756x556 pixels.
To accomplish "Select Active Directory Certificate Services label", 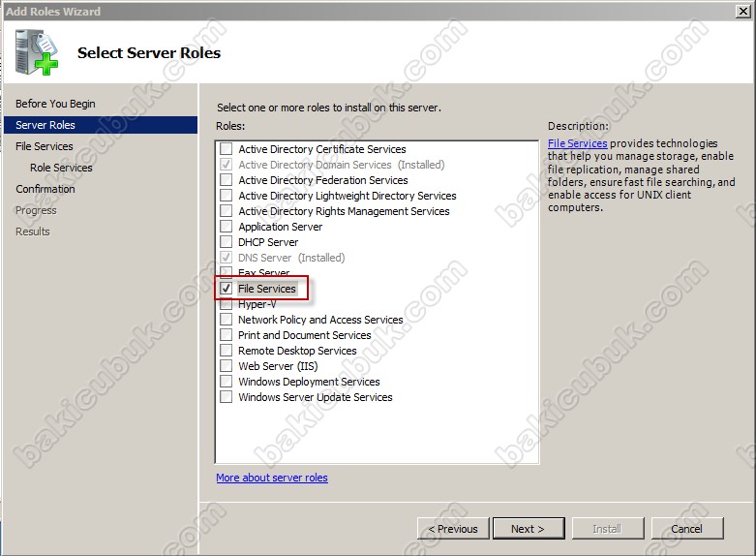I will tap(322, 149).
